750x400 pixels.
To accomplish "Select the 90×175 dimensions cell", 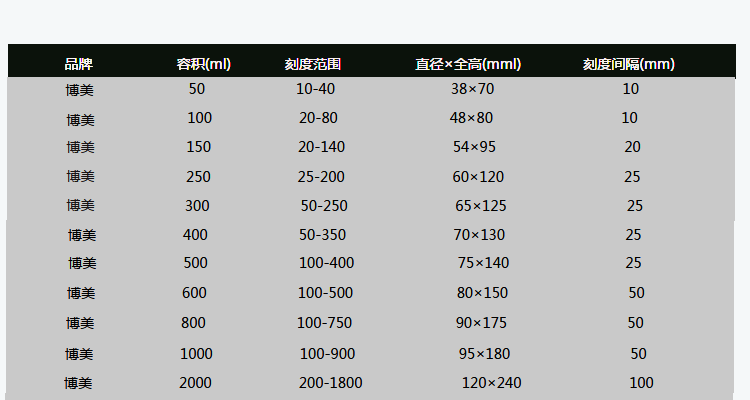I will click(482, 323).
